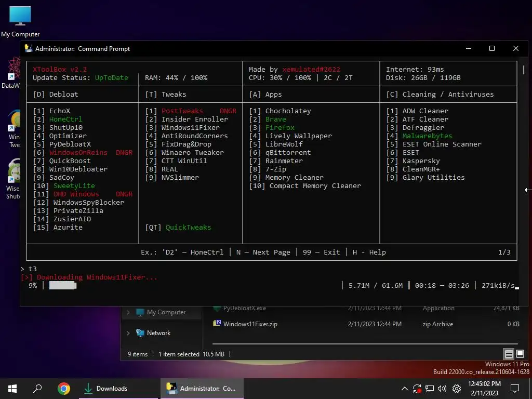Click the qBittorrent entry text
The image size is (532, 399).
[x=288, y=152]
